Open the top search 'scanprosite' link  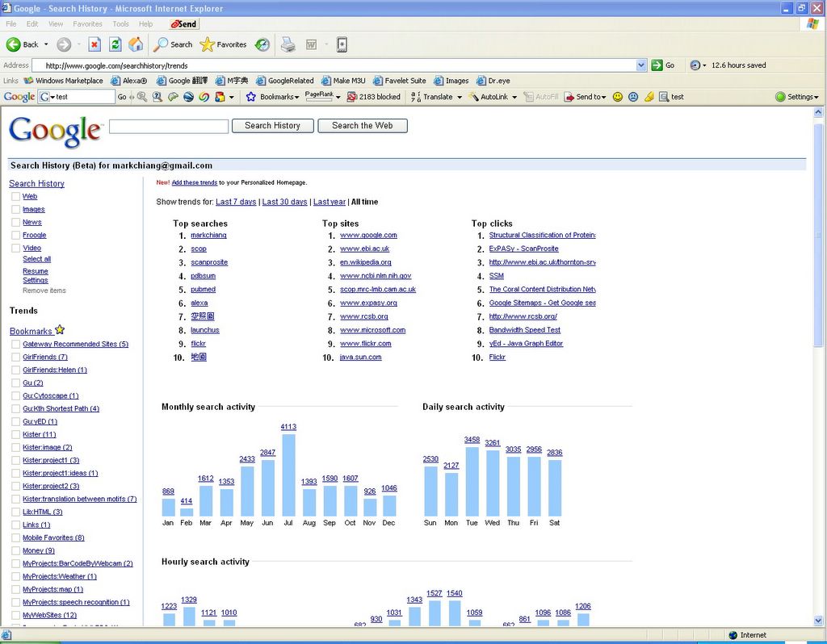tap(209, 262)
